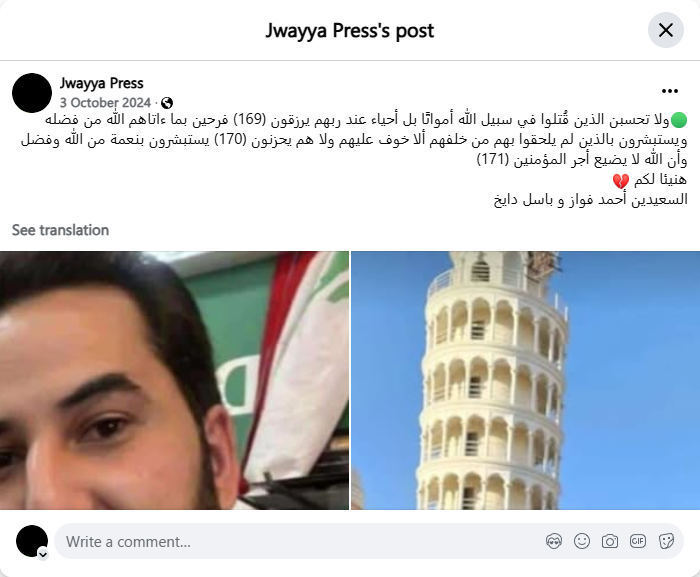The image size is (700, 577).
Task: Attach a photo using camera icon
Action: click(609, 541)
